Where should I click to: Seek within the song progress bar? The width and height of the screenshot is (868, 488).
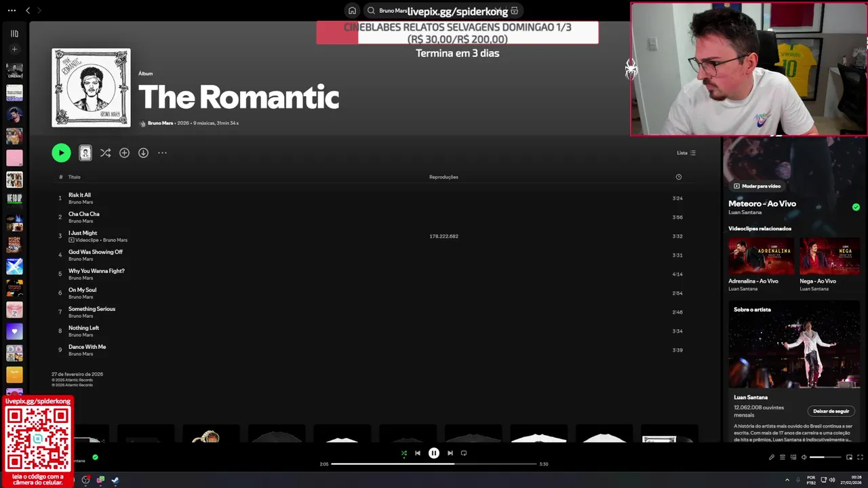434,464
